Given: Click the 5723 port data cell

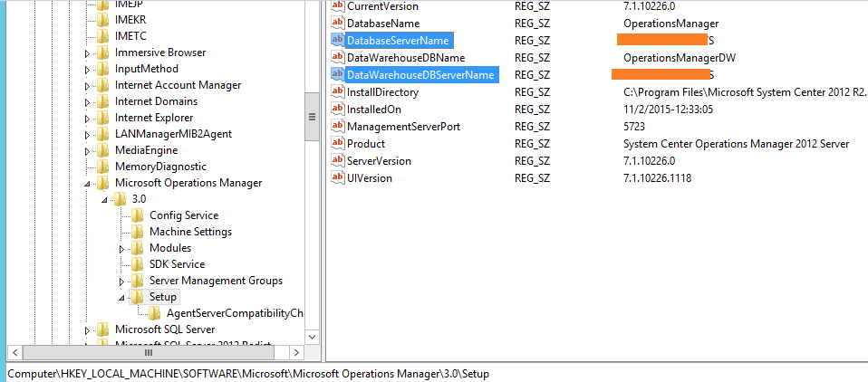Looking at the screenshot, I should [x=634, y=126].
